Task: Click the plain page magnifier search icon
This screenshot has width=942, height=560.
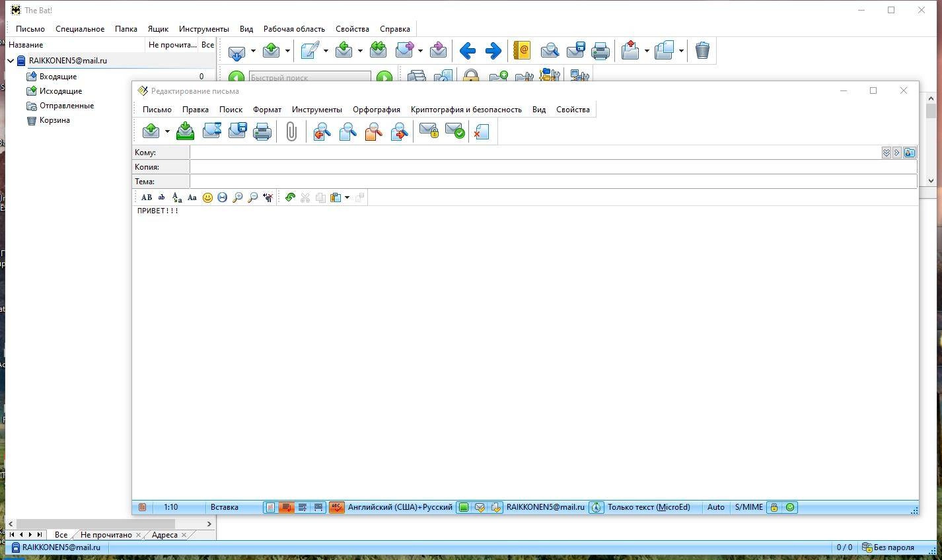Action: (347, 131)
